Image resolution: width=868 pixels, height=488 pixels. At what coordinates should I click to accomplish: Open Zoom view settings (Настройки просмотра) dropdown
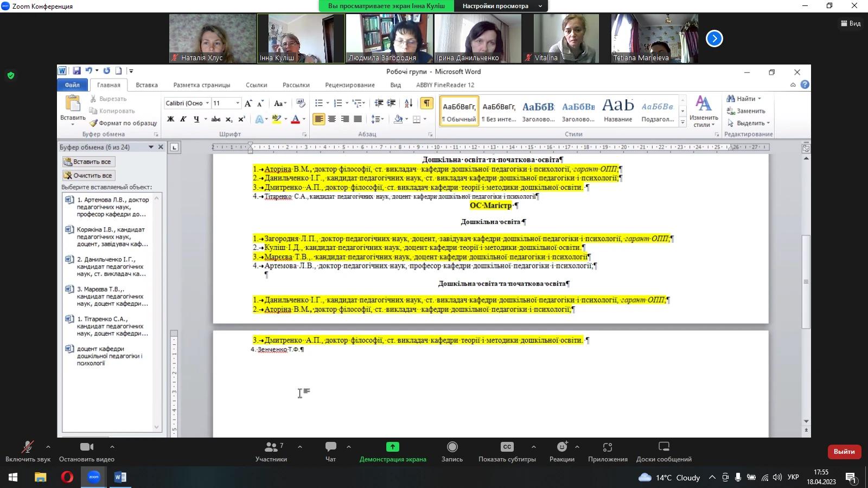click(502, 6)
